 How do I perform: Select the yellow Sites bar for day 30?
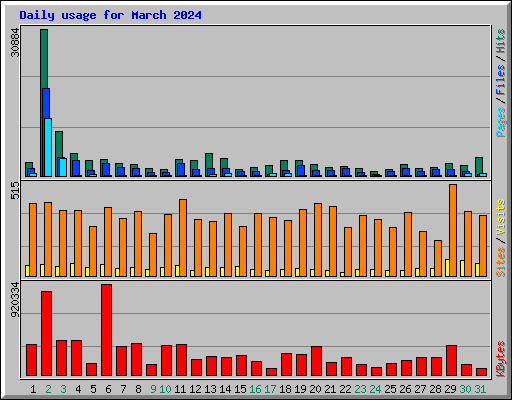pyautogui.click(x=462, y=268)
